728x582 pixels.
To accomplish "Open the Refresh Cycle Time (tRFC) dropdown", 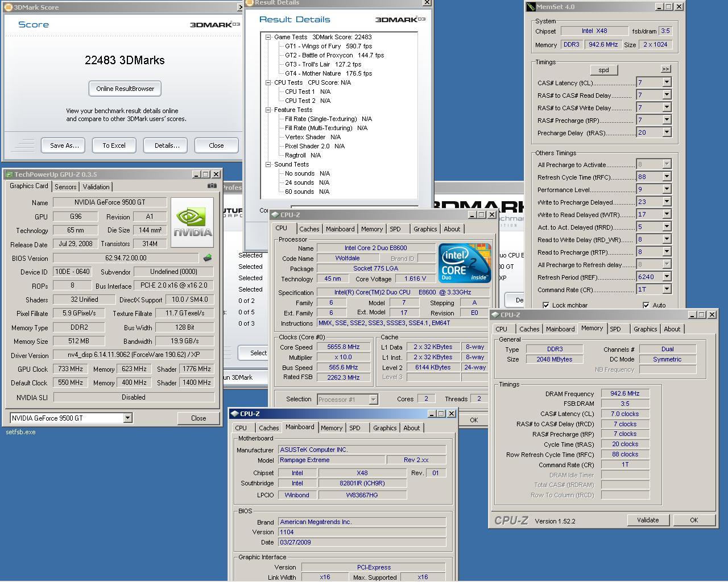I will pyautogui.click(x=667, y=177).
